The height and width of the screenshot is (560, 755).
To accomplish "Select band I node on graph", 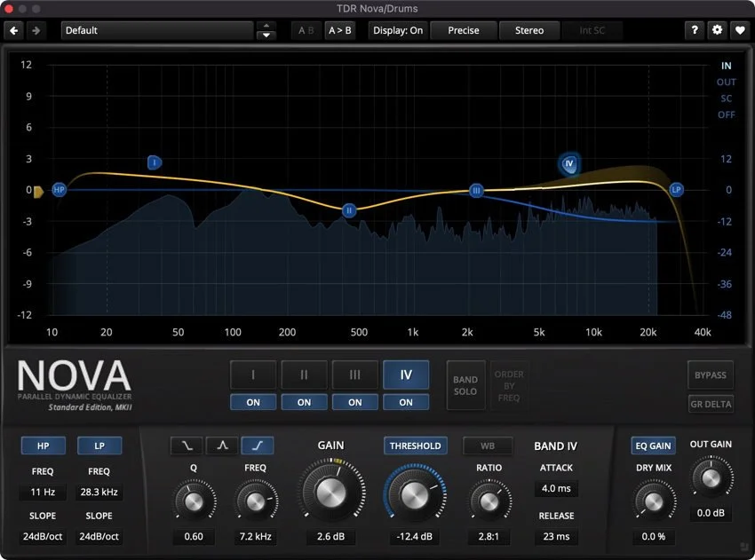I will coord(155,162).
